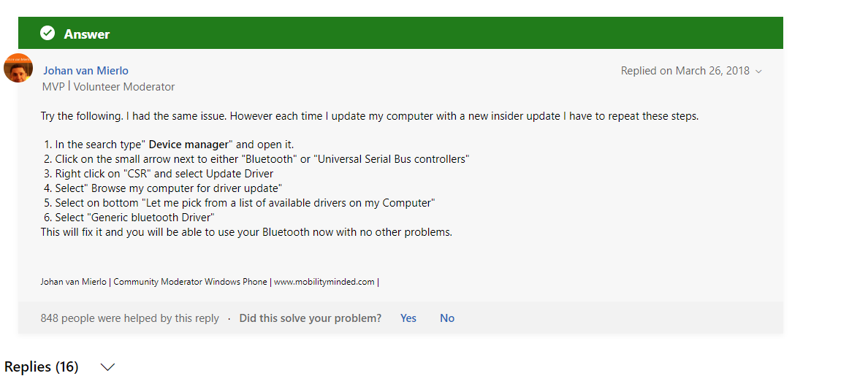Click step 5 'Let me pick from a list' line
This screenshot has height=384, width=868.
click(239, 202)
